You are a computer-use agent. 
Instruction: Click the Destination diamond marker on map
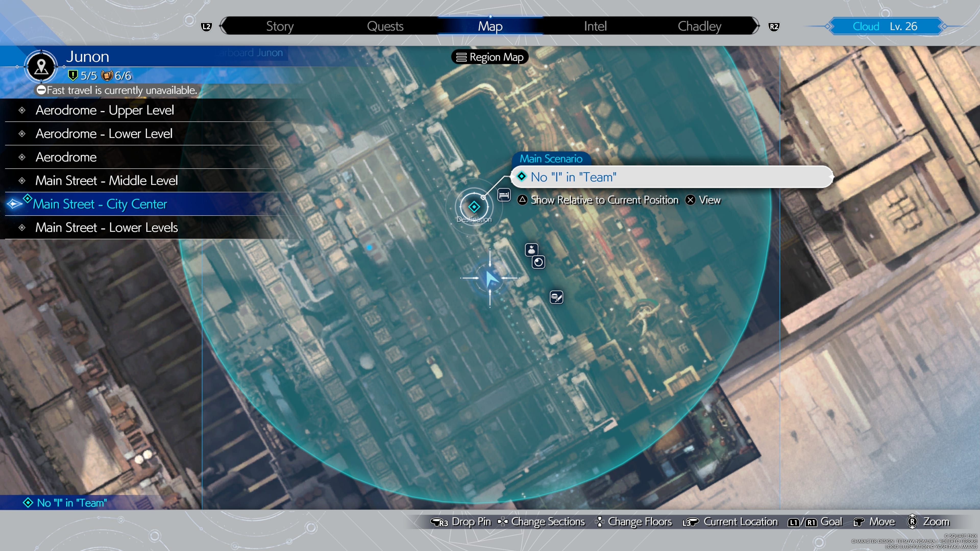point(474,207)
